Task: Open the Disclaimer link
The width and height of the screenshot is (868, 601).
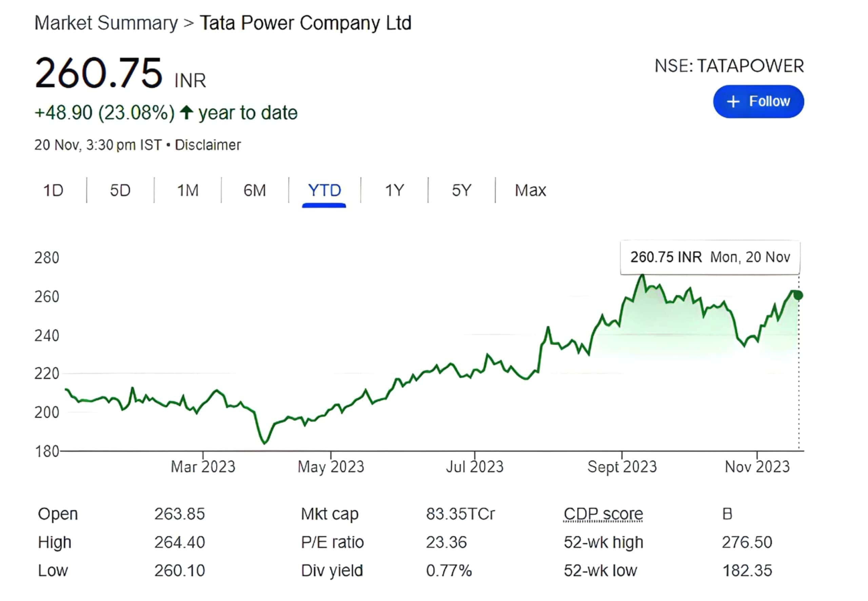Action: tap(208, 145)
